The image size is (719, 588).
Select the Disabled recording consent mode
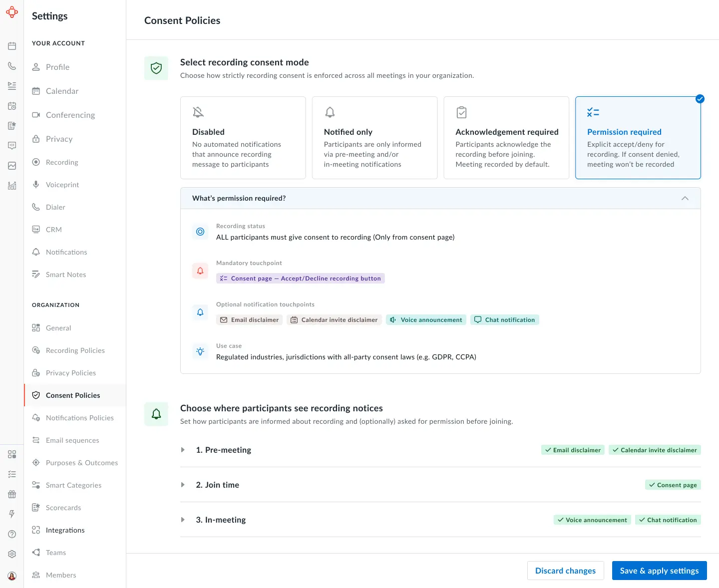pyautogui.click(x=243, y=138)
